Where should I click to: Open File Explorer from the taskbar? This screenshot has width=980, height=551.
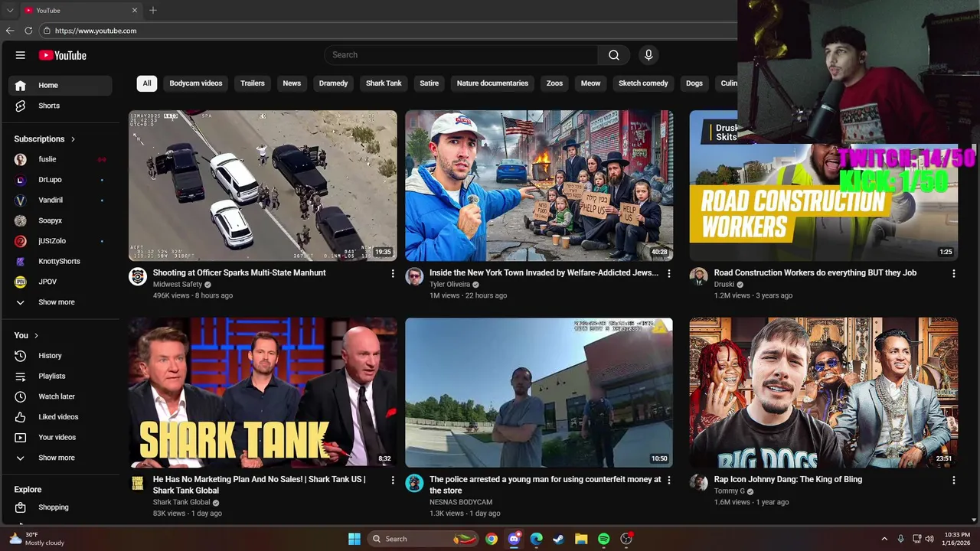click(581, 539)
